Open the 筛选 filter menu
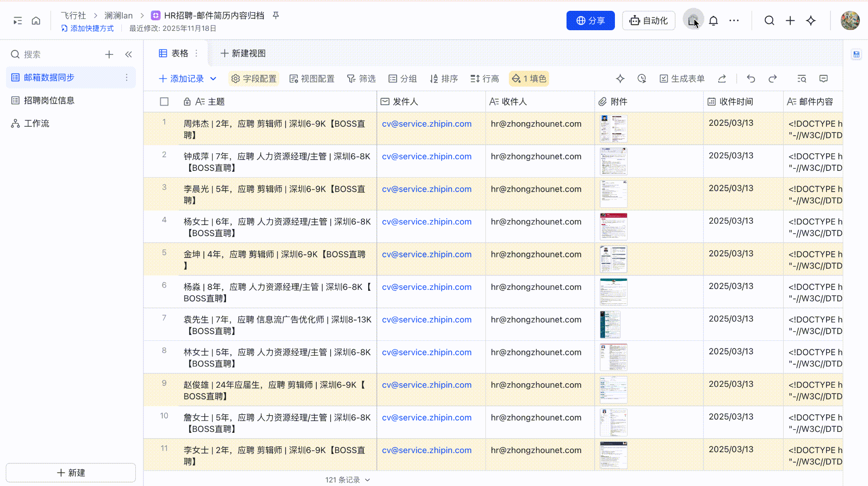Viewport: 868px width, 486px height. (x=361, y=79)
